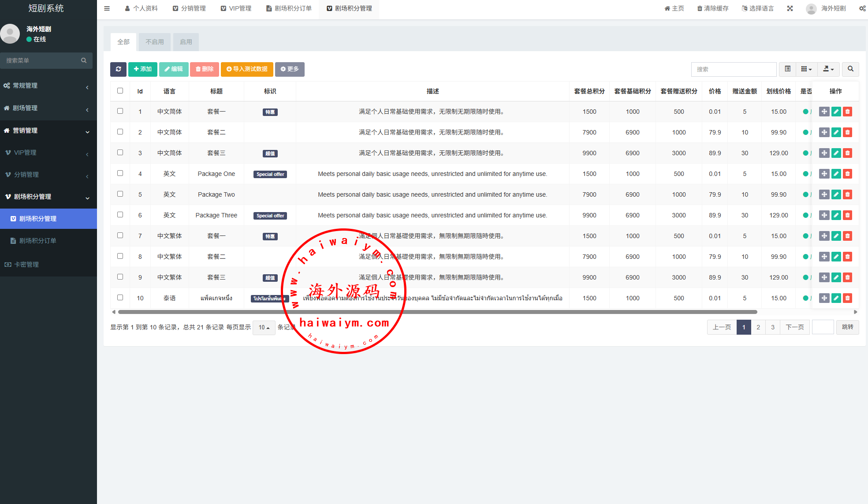Tick checkbox for row Package Two
The width and height of the screenshot is (868, 504).
point(120,194)
